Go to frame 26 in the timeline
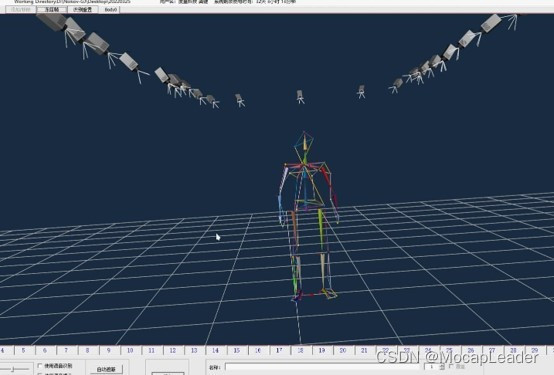Screen dimensions: 554x375 (471, 350)
